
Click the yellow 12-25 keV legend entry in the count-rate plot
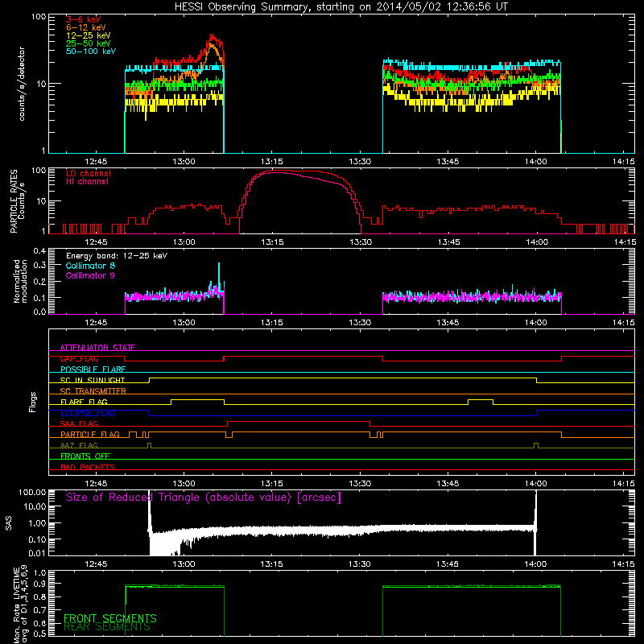[x=88, y=35]
